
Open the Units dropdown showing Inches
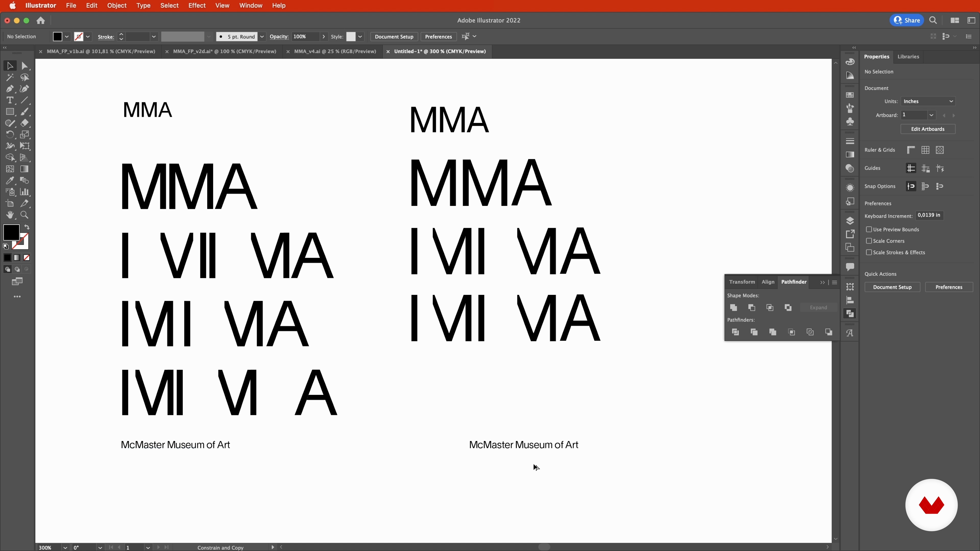928,101
